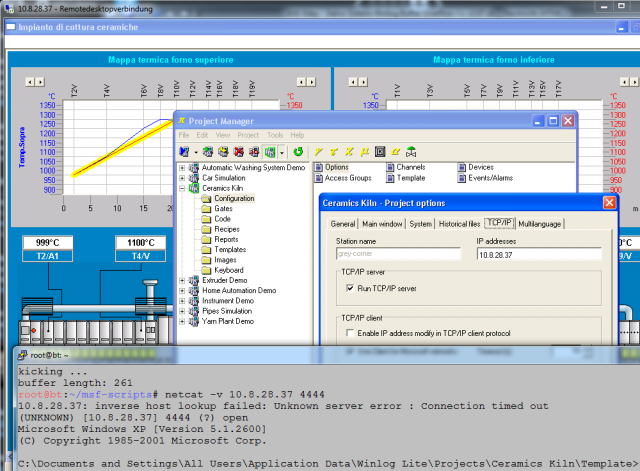Expand the Instrument Demo project node
Image resolution: width=640 pixels, height=471 pixels.
click(x=182, y=301)
